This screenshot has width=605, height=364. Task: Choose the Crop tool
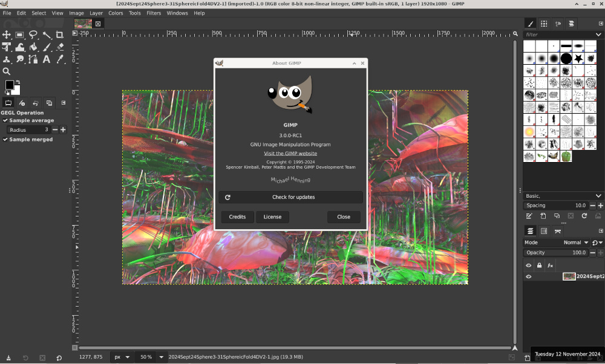pyautogui.click(x=60, y=35)
